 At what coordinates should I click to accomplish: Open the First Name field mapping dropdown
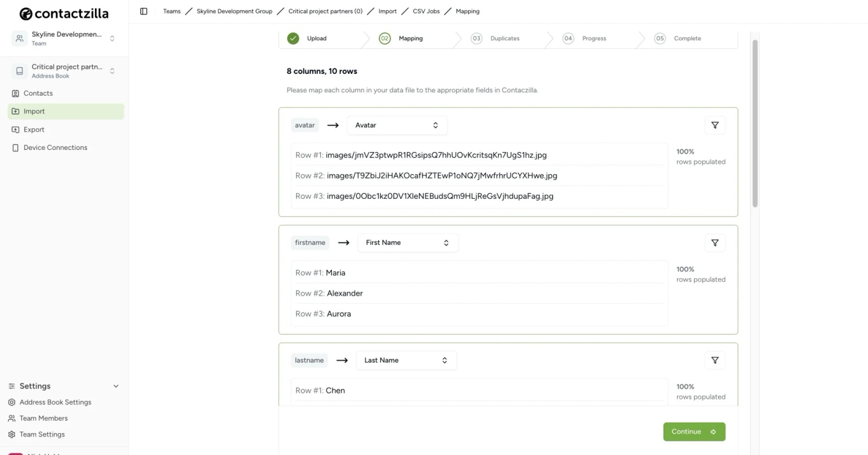(x=408, y=243)
